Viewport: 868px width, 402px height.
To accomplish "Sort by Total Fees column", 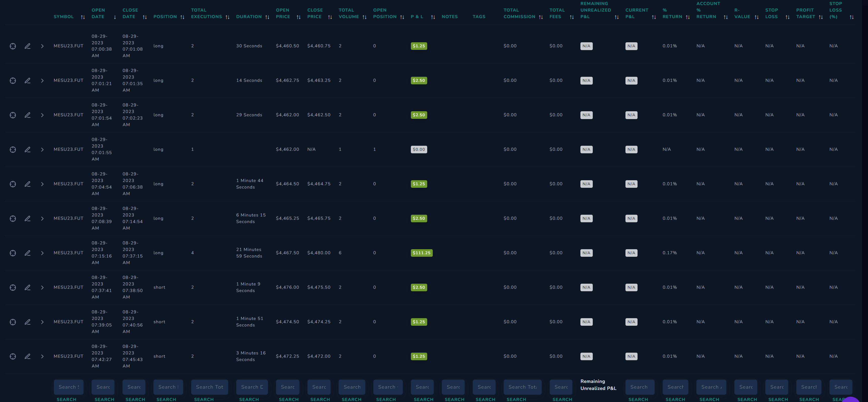I will tap(572, 17).
